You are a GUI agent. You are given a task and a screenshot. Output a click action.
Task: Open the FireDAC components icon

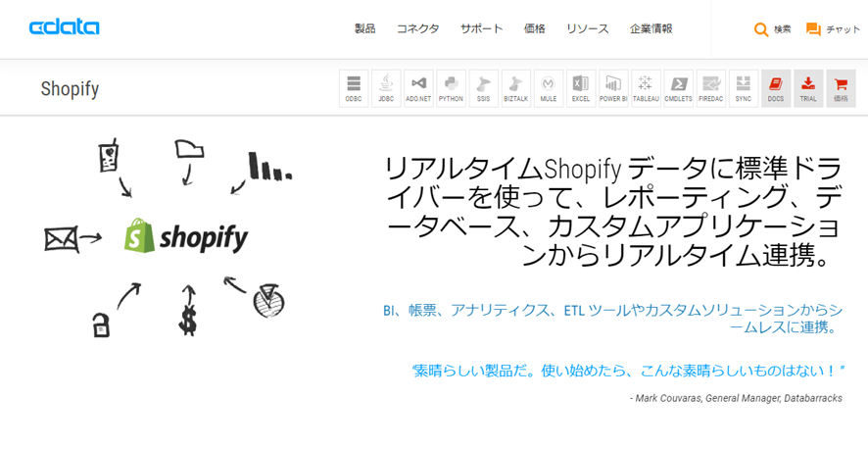tap(711, 88)
